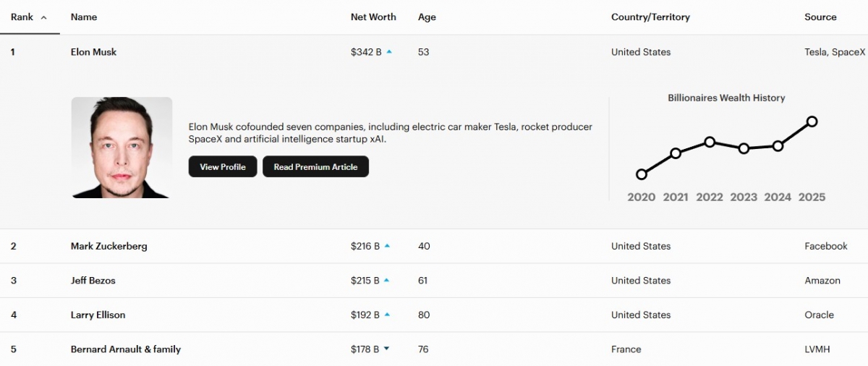The width and height of the screenshot is (868, 366).
Task: Expand the Bernard Arnault & family row
Action: click(125, 349)
